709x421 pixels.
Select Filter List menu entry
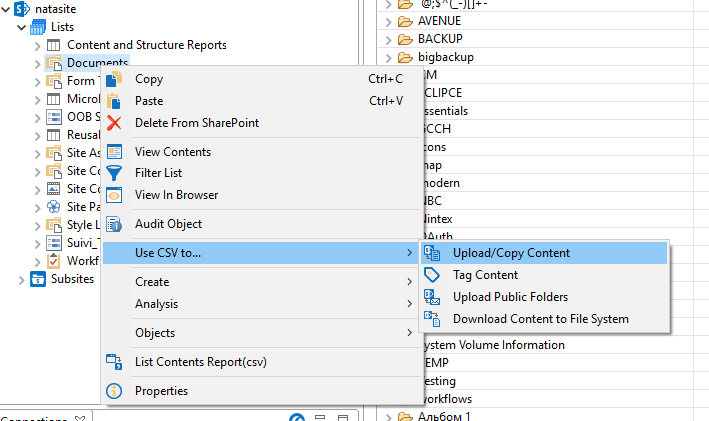tap(262, 173)
